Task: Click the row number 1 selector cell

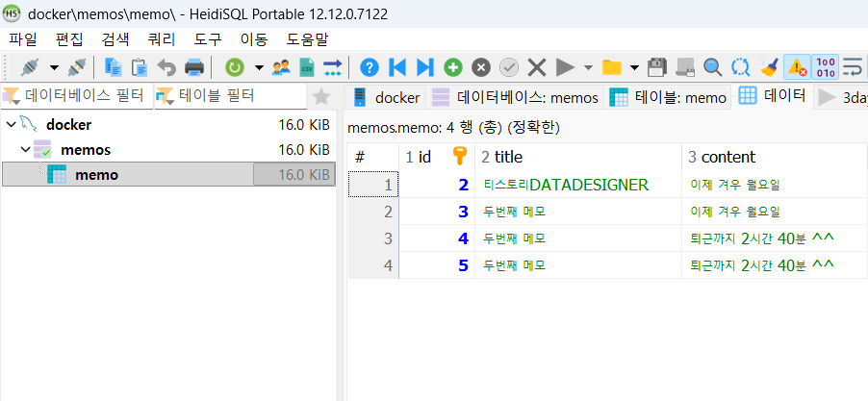Action: pyautogui.click(x=373, y=185)
